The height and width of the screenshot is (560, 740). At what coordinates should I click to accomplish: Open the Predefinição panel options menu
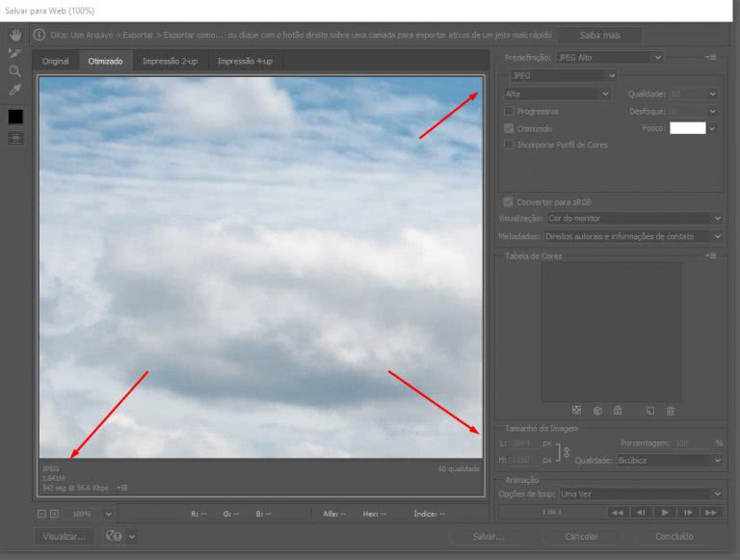click(711, 57)
